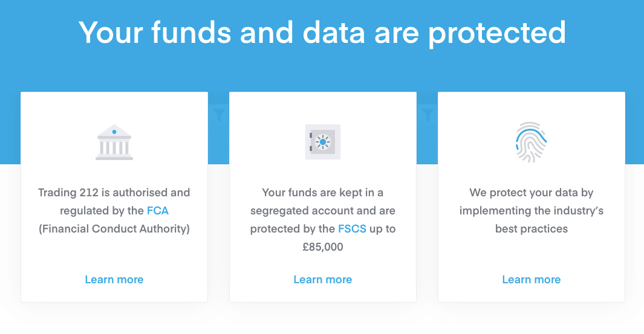Click 'Trading 212 is authorised and' text line
644x334 pixels.
pyautogui.click(x=114, y=193)
